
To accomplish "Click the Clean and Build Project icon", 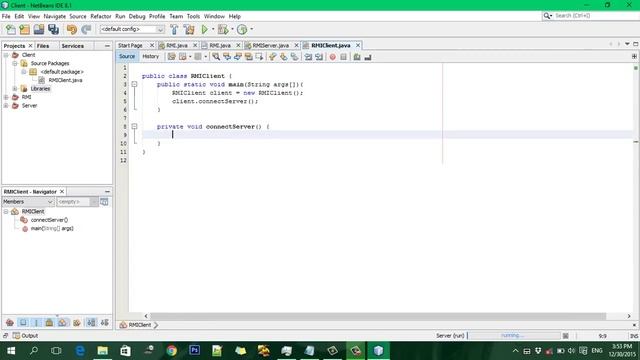I will coord(189,29).
